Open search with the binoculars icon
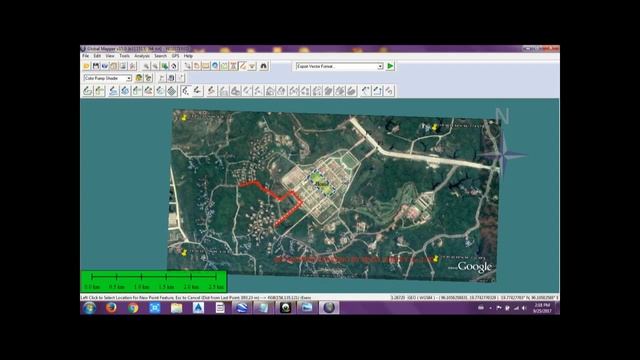Image resolution: width=640 pixels, height=360 pixels. click(264, 66)
